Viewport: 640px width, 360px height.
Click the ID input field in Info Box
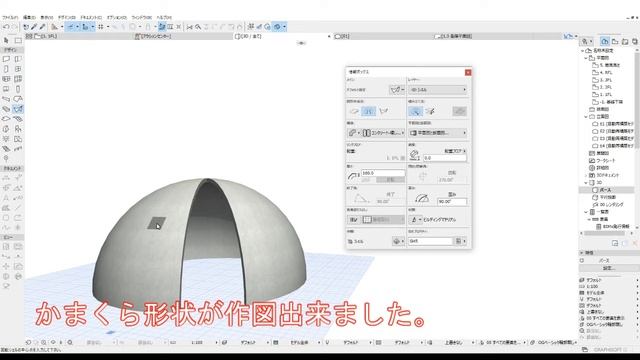pyautogui.click(x=431, y=241)
